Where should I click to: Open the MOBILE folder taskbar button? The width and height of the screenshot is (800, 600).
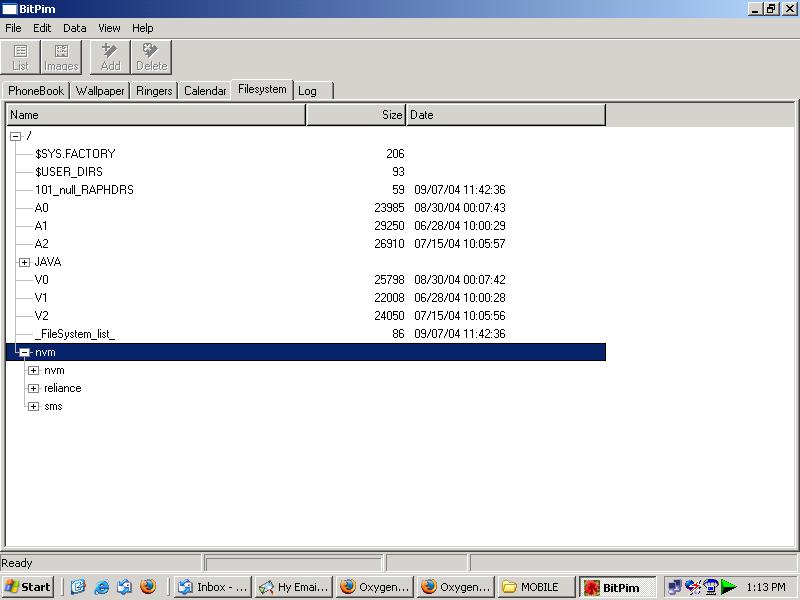click(x=536, y=587)
